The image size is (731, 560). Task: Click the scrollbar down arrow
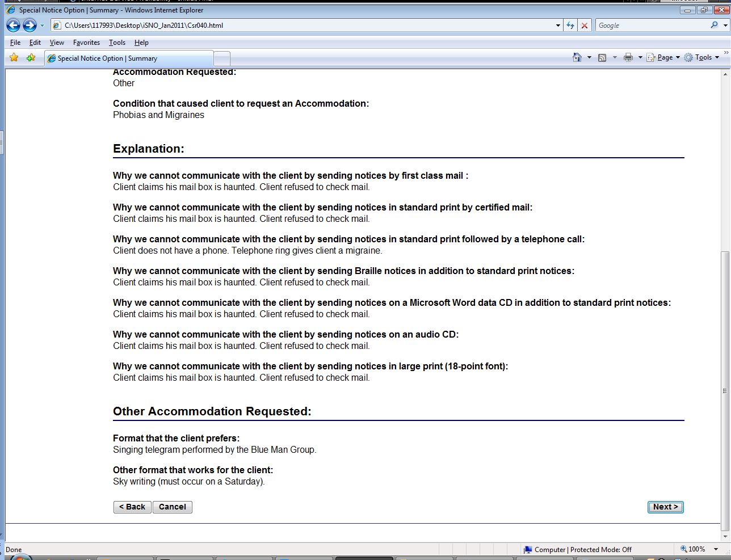725,536
